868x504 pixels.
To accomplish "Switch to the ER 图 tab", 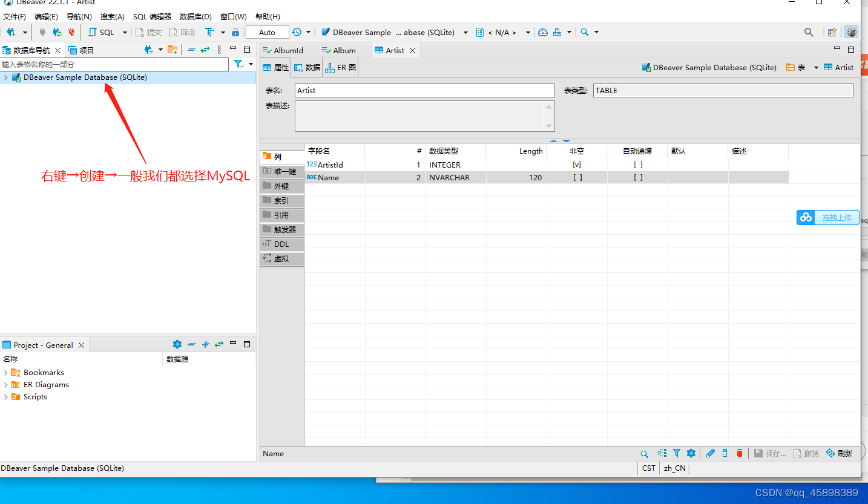I will click(x=341, y=68).
